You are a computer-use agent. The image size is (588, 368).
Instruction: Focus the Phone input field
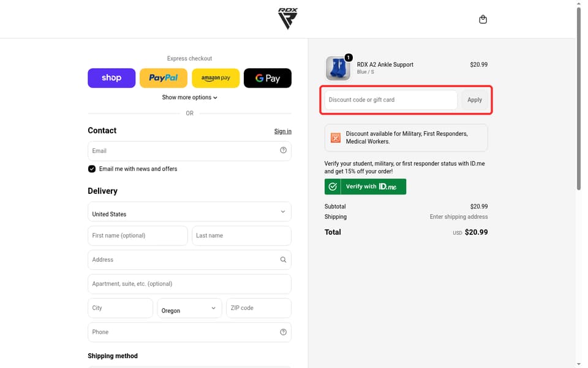pos(189,332)
